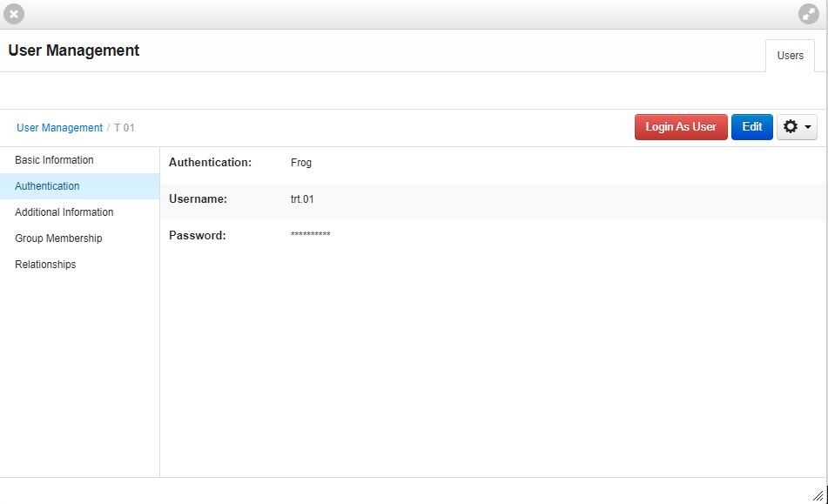
Task: Open the gear settings dropdown
Action: pyautogui.click(x=797, y=127)
